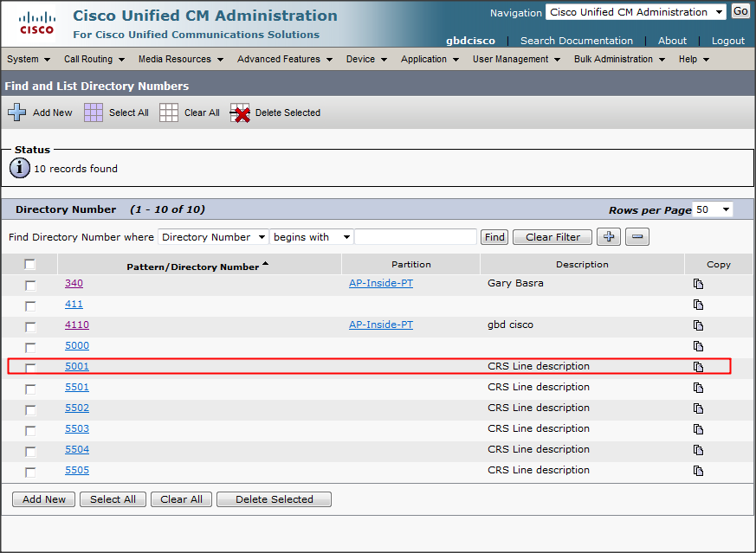
Task: Check the box for directory number 340
Action: coord(30,286)
